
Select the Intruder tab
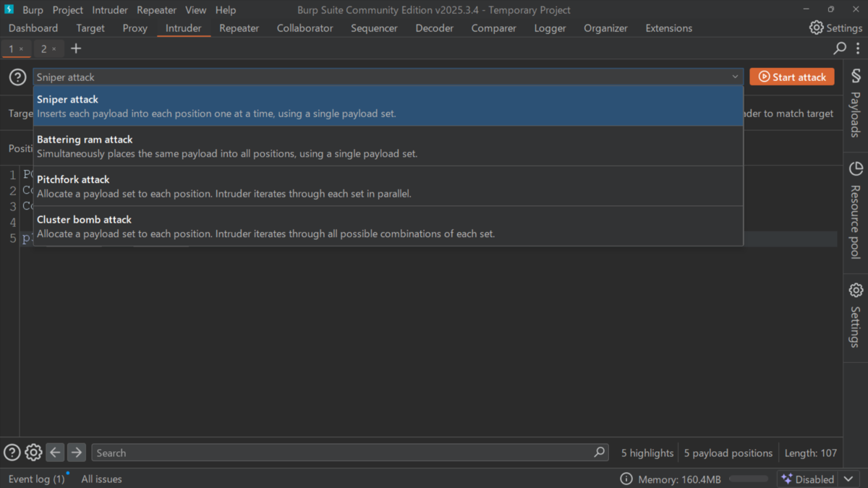click(184, 28)
